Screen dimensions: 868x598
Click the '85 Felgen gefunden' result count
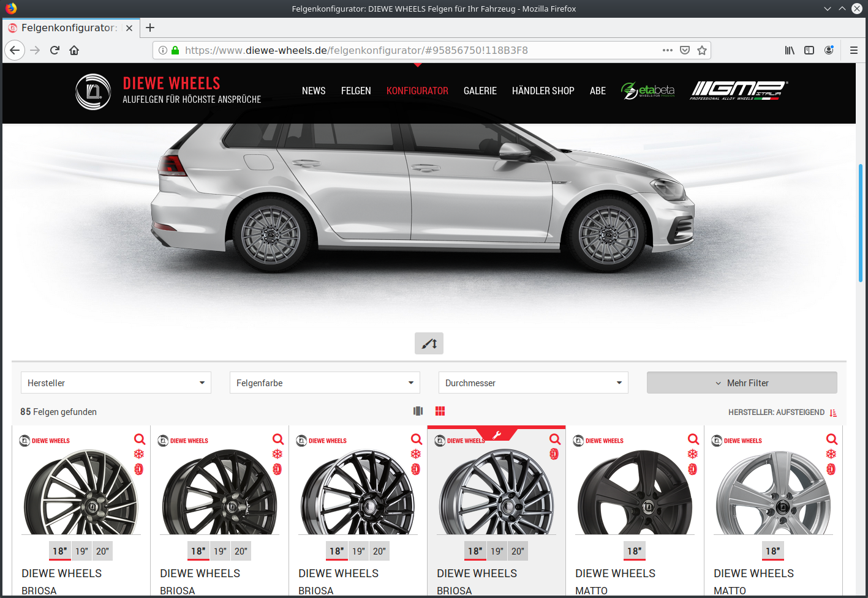58,412
